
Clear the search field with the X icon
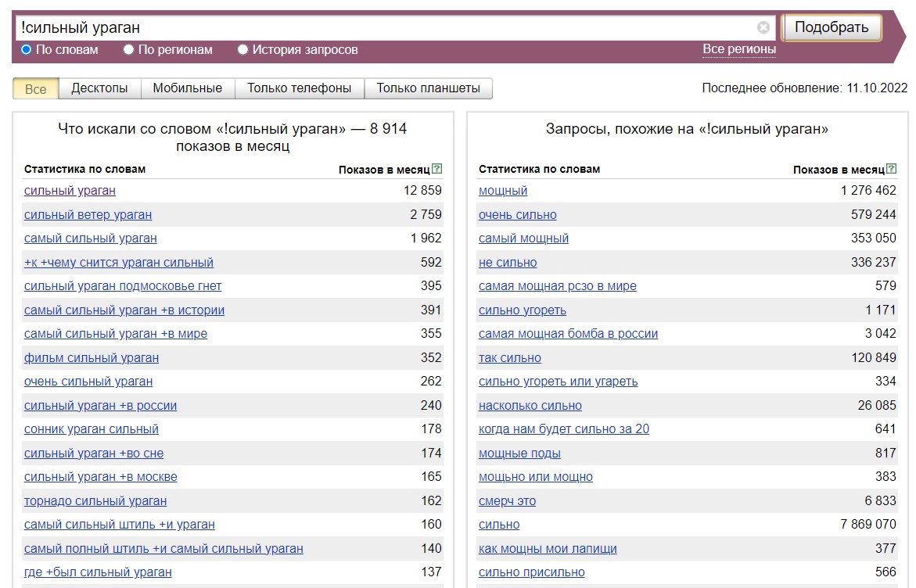763,27
